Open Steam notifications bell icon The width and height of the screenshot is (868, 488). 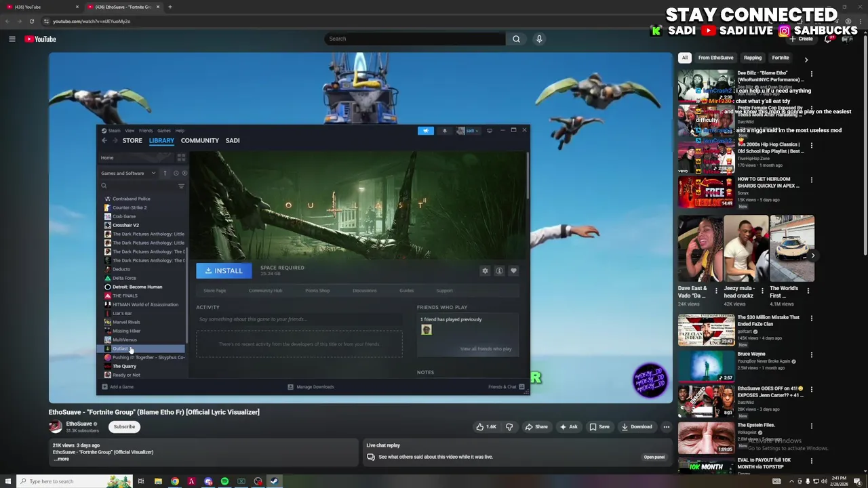[x=445, y=131]
